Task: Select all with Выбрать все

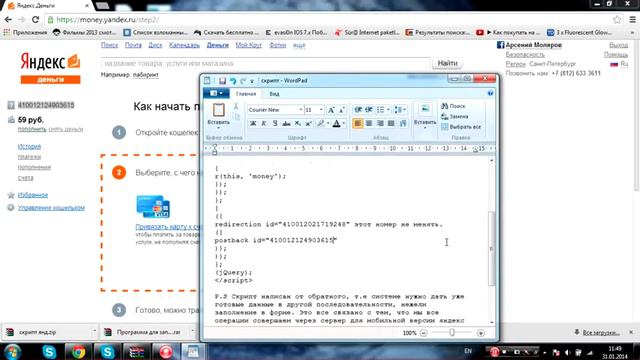Action: (461, 127)
